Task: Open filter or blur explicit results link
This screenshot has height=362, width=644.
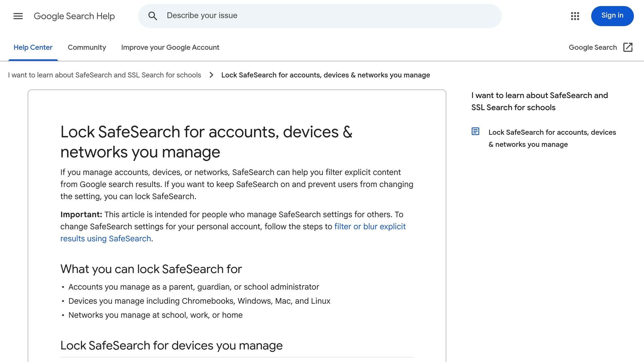Action: pyautogui.click(x=233, y=233)
